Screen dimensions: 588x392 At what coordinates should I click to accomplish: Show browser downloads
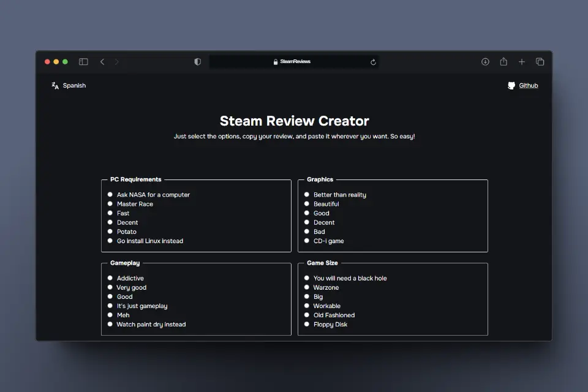[485, 62]
